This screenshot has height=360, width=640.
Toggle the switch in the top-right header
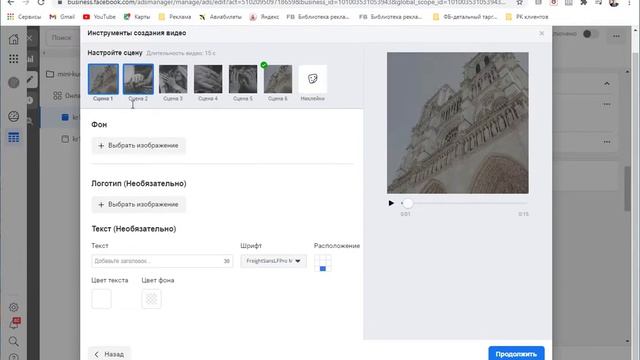(x=591, y=34)
